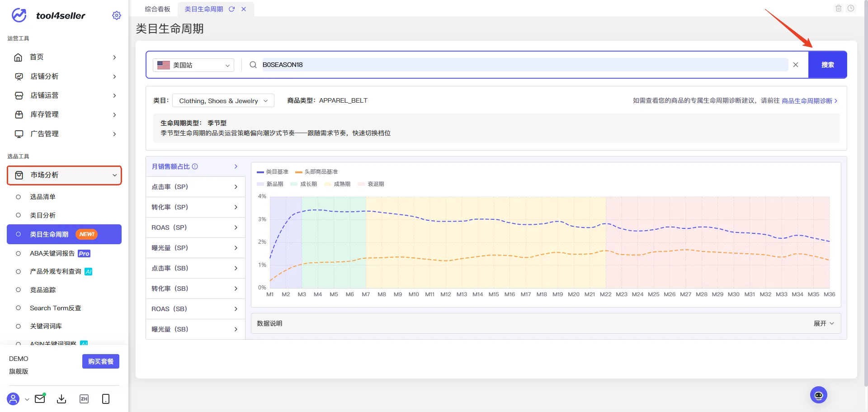Refresh the 类目生命周期 tab

point(231,9)
